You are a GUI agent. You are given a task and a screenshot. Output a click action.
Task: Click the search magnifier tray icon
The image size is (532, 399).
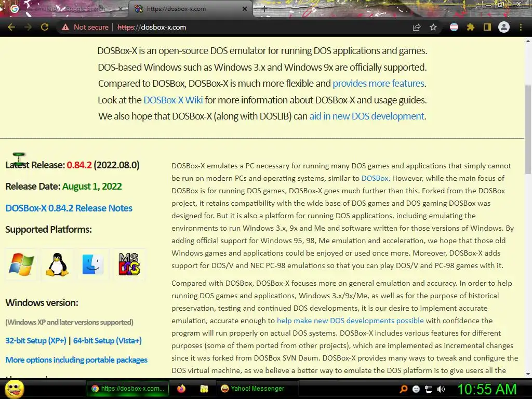(403, 389)
